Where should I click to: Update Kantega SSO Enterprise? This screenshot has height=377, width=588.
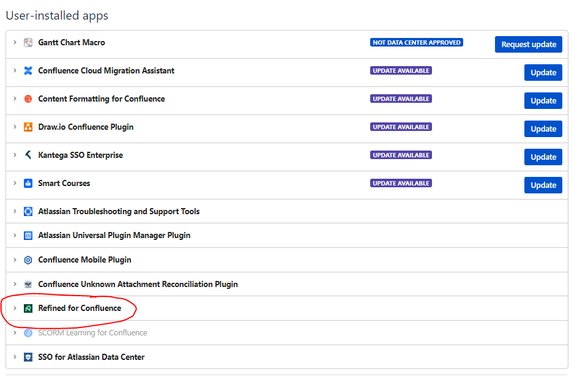click(543, 157)
